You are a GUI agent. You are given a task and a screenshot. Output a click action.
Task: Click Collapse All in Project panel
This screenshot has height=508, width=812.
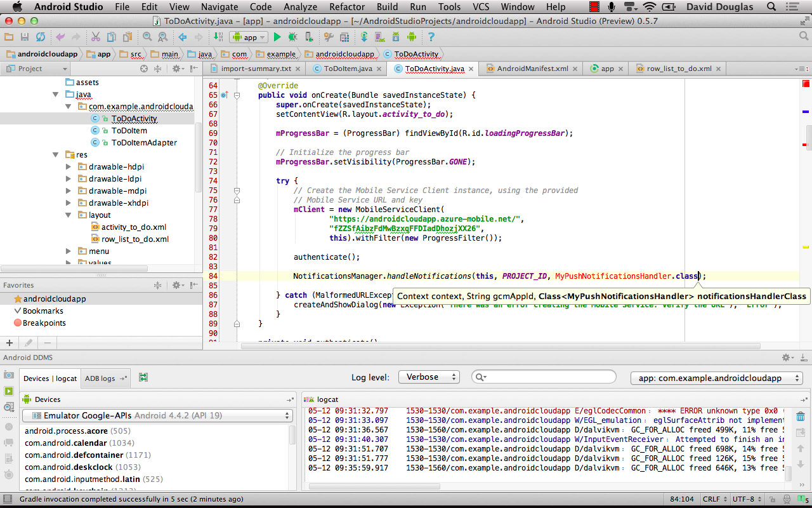click(158, 69)
